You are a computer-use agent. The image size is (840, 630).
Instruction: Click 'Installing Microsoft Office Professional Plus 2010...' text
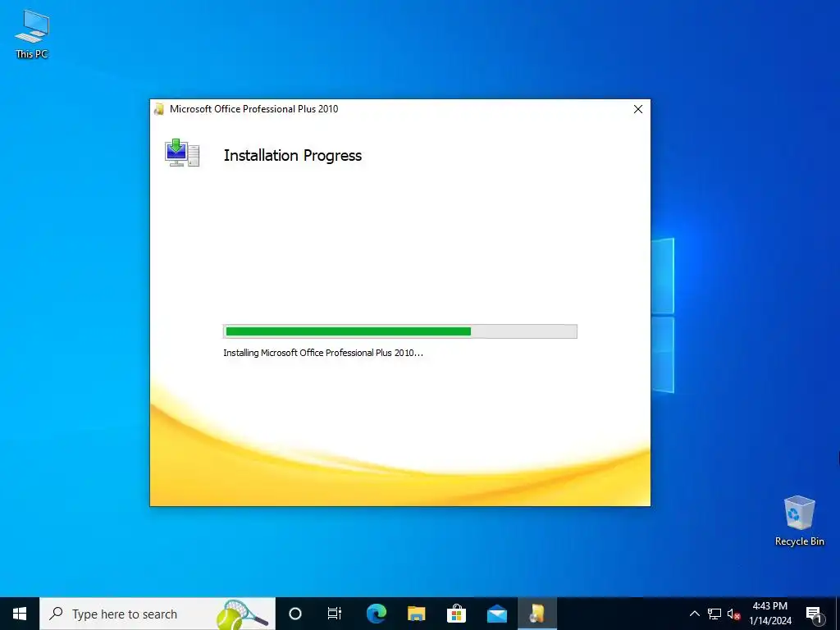pos(323,353)
